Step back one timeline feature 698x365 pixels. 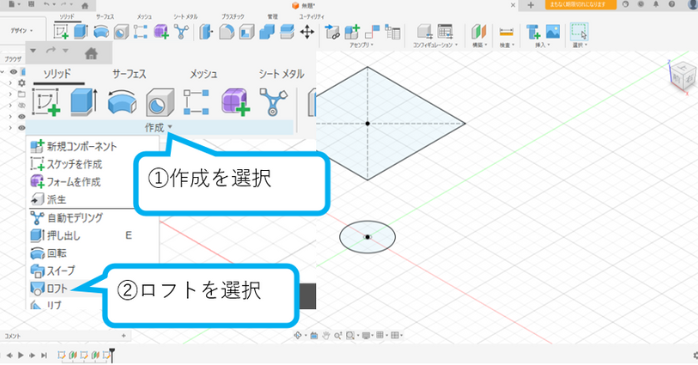9,355
